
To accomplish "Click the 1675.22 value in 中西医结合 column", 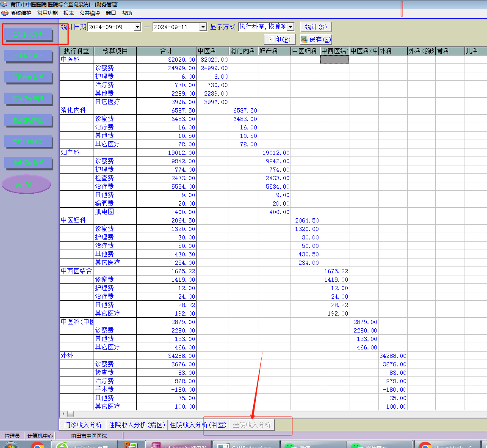I will [335, 271].
